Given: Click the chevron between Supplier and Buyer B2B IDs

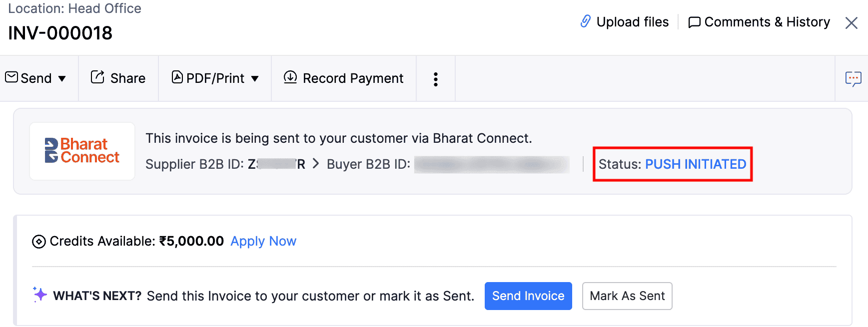Looking at the screenshot, I should click(x=314, y=164).
